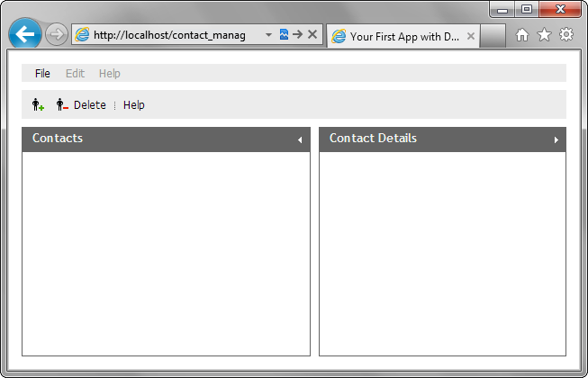Close the Your First App tab
This screenshot has height=378, width=588.
tap(471, 36)
